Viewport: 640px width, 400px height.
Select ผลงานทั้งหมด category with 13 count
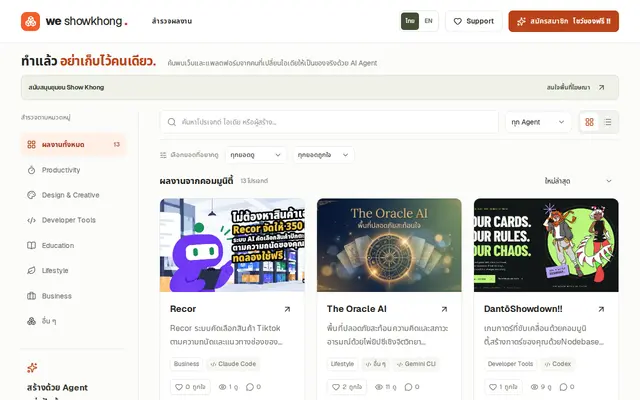(73, 144)
